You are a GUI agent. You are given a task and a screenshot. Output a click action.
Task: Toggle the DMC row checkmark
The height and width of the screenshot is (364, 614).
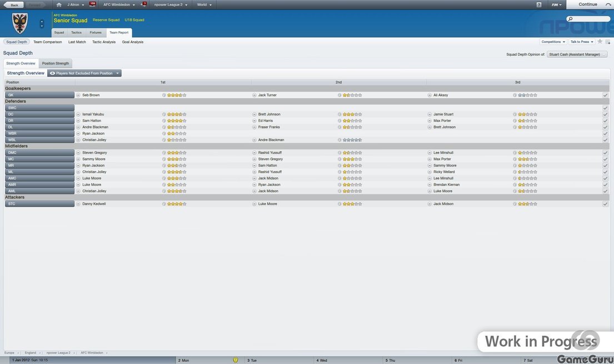pyautogui.click(x=605, y=153)
